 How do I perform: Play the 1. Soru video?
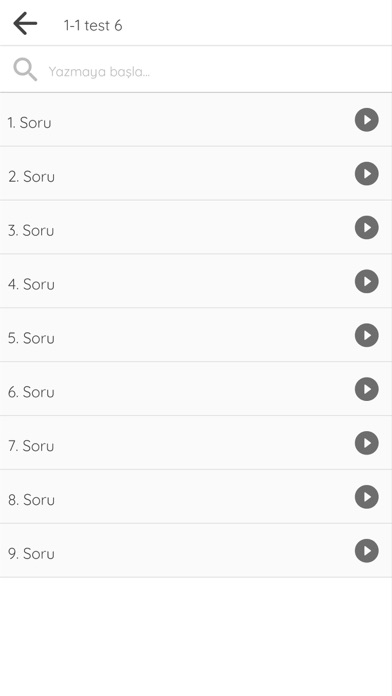366,120
